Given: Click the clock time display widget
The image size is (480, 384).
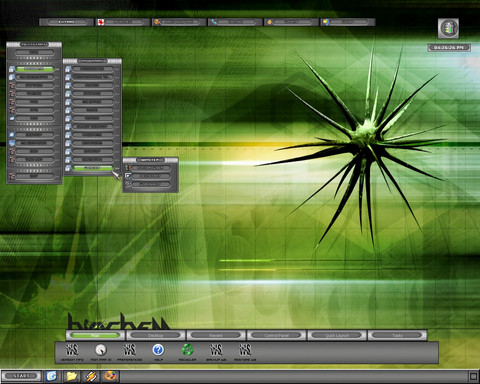Looking at the screenshot, I should coord(449,48).
